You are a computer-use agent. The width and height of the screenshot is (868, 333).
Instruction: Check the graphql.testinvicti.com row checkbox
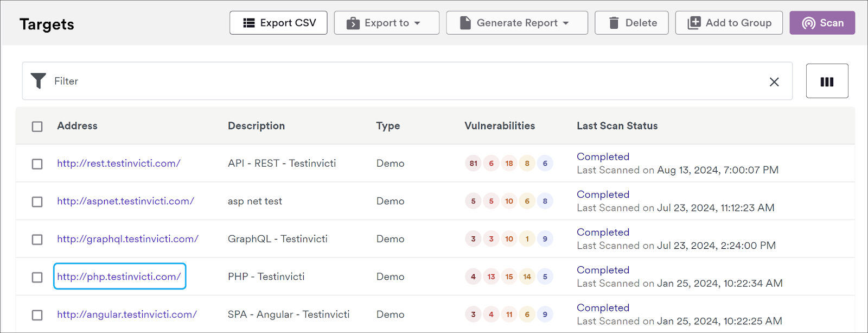point(37,240)
